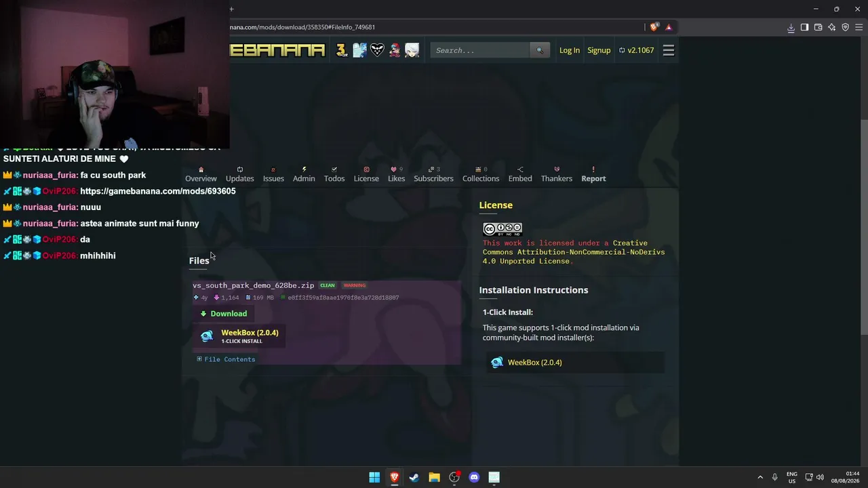Open the ENG US language switcher
The width and height of the screenshot is (868, 488).
coord(791,477)
